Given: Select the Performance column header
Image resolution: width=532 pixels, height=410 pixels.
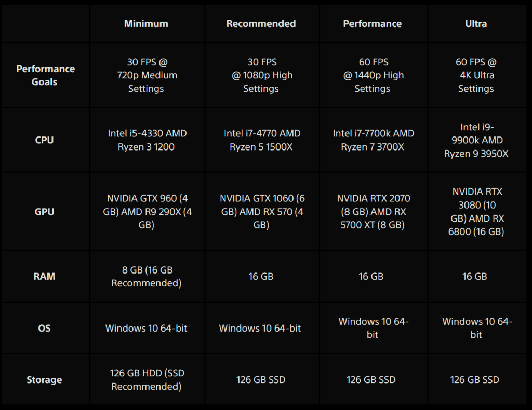Looking at the screenshot, I should click(x=372, y=23).
